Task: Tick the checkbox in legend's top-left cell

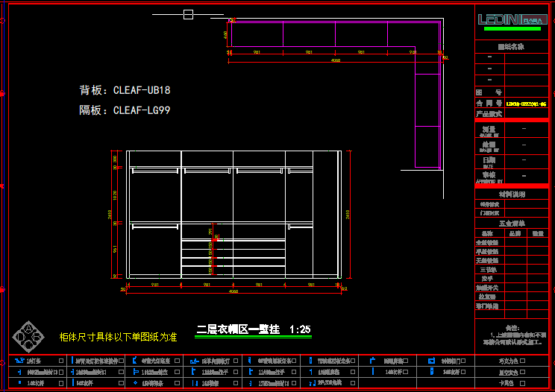Action: click(60, 361)
